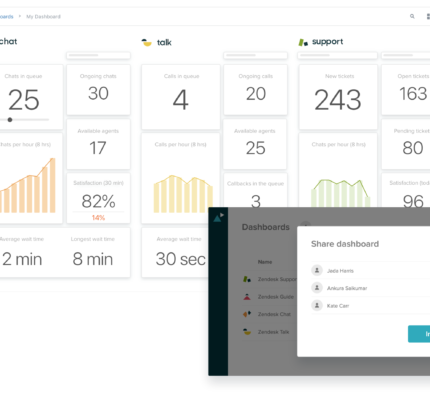Image resolution: width=430 pixels, height=400 pixels.
Task: Click the filter bar above New tickets
Action: [x=337, y=55]
